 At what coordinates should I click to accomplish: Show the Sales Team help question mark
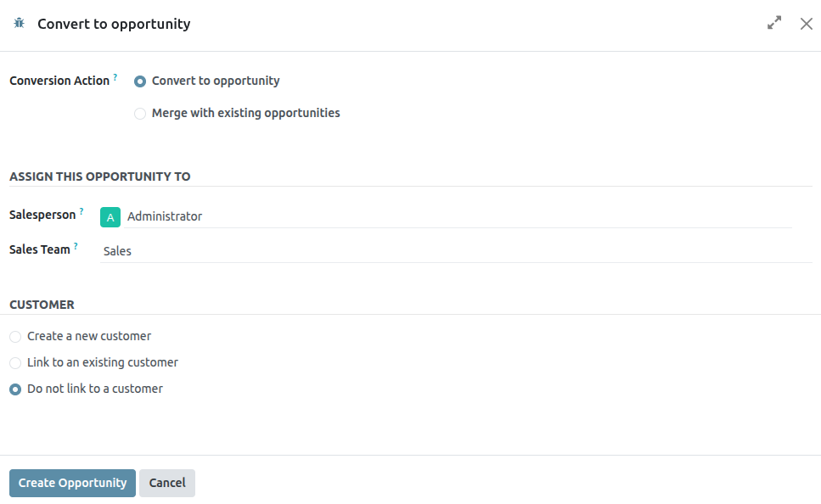[76, 246]
